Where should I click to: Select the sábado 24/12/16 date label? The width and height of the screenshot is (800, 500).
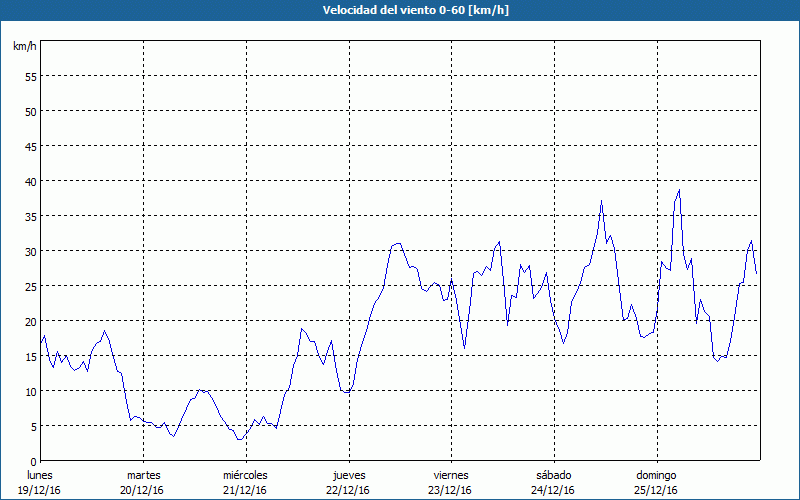pyautogui.click(x=553, y=482)
